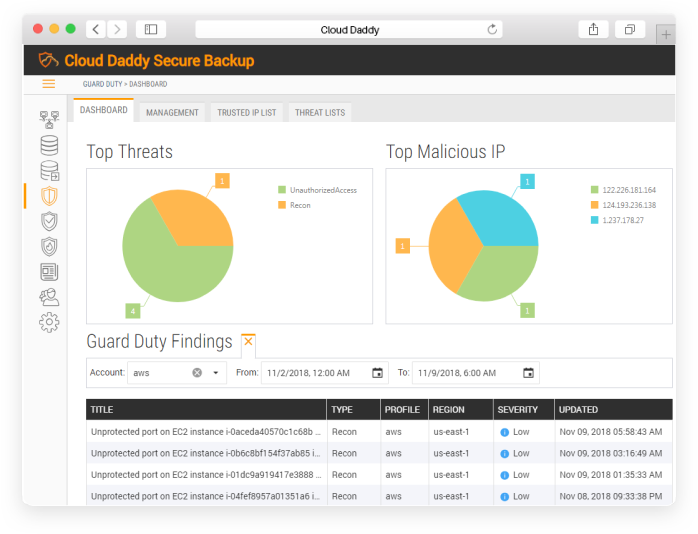Switch to the Management tab
698x534 pixels.
tap(172, 113)
